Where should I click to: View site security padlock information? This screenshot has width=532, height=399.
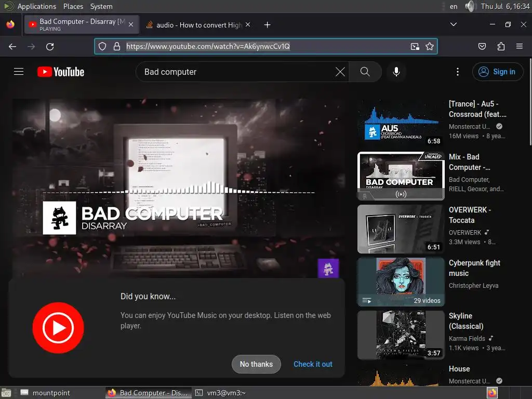click(117, 46)
